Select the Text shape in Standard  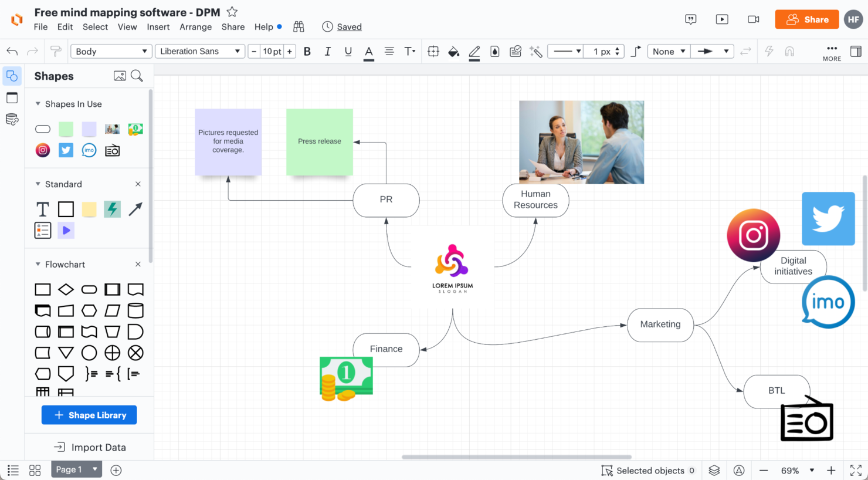pos(43,209)
